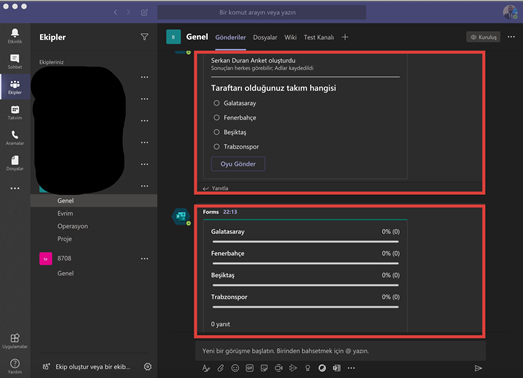Send the message with arrow icon
The image size is (523, 378).
[478, 368]
